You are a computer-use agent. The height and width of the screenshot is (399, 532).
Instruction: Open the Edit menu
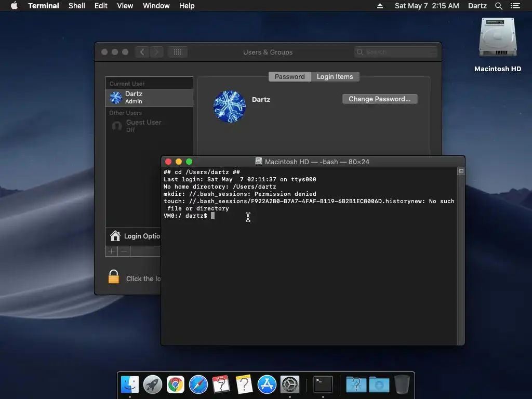coord(101,6)
